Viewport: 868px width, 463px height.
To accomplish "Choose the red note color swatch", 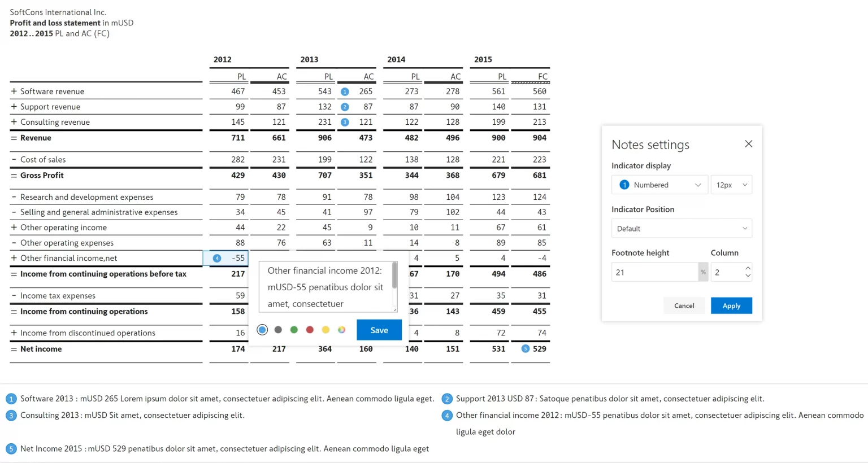I will (310, 330).
